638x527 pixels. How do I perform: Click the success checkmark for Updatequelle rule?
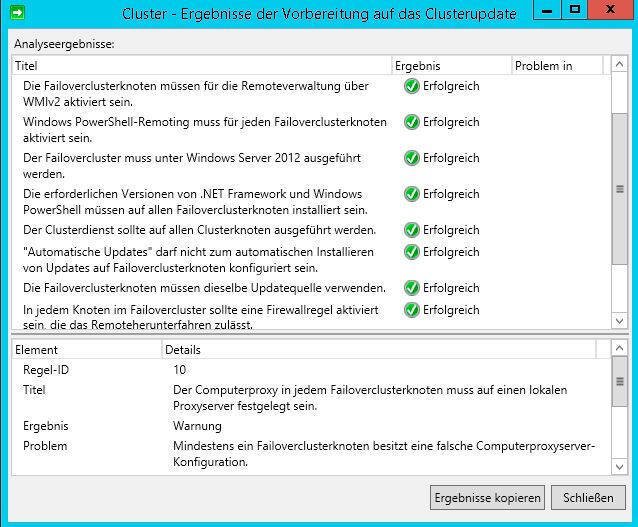411,288
